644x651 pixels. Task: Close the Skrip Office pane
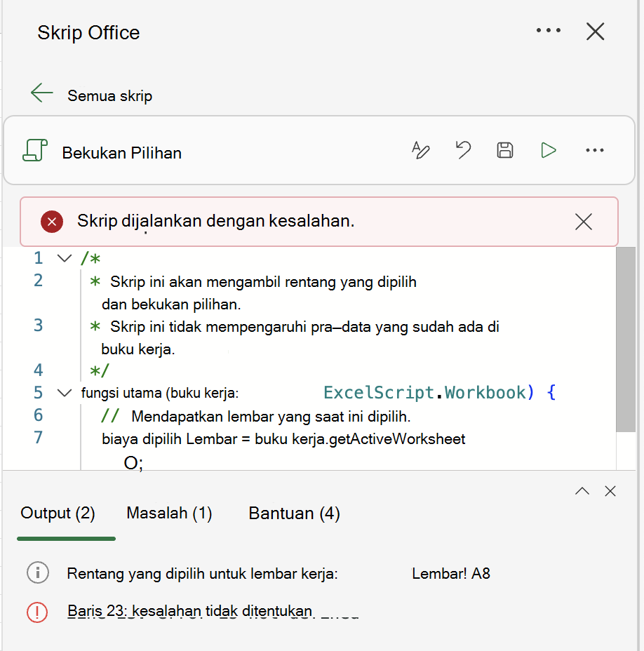595,31
